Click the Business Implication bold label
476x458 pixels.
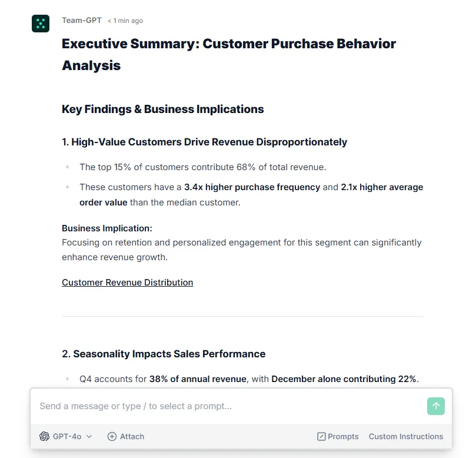[107, 228]
